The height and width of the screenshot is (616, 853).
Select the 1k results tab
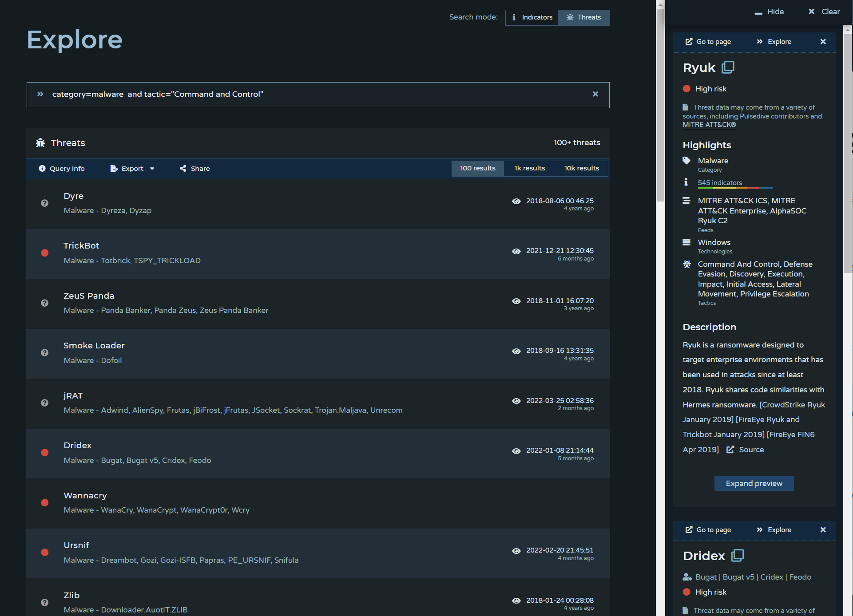[x=530, y=168]
